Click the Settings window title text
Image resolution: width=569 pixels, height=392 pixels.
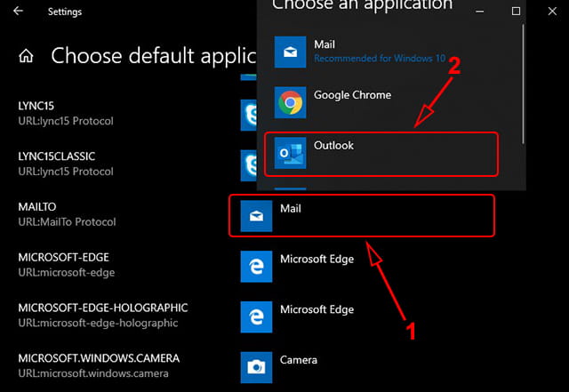(65, 12)
